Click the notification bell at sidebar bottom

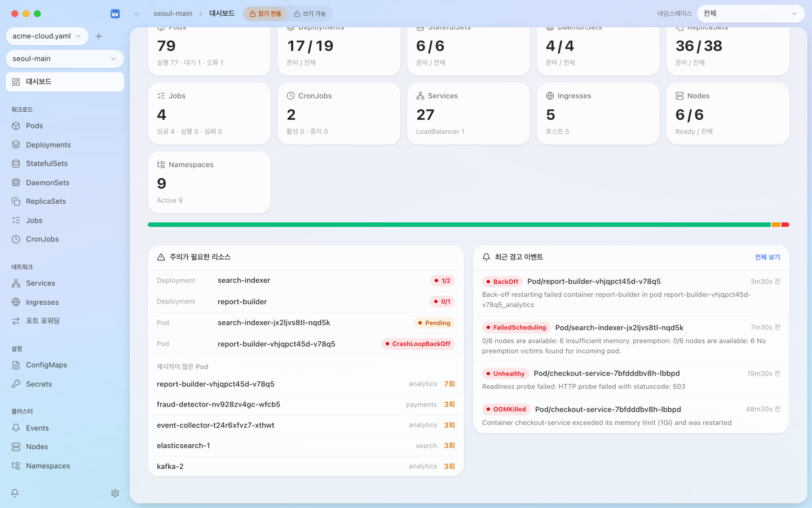[x=15, y=493]
